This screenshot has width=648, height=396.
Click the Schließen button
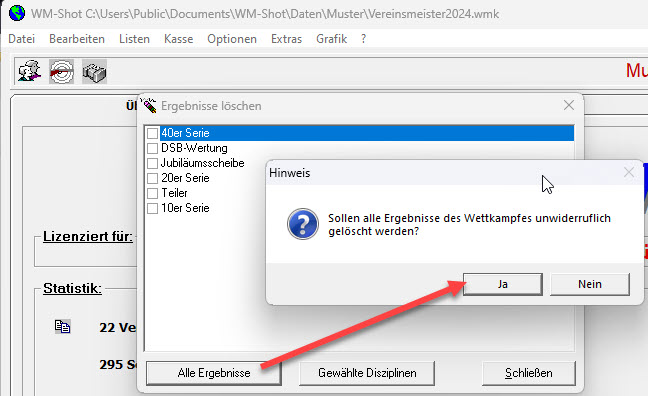[529, 373]
